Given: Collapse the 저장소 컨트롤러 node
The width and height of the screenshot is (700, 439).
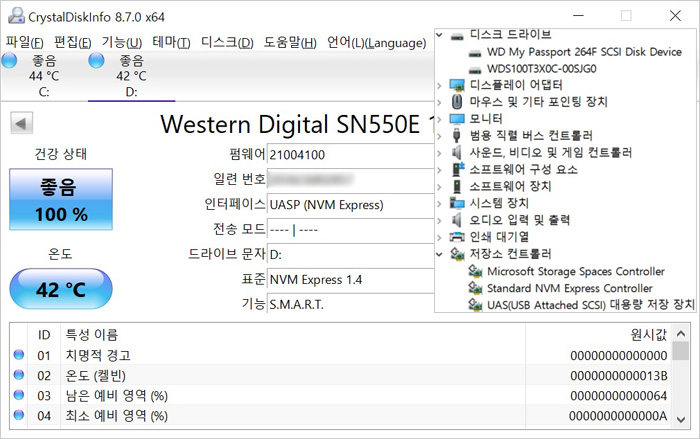Looking at the screenshot, I should (439, 254).
